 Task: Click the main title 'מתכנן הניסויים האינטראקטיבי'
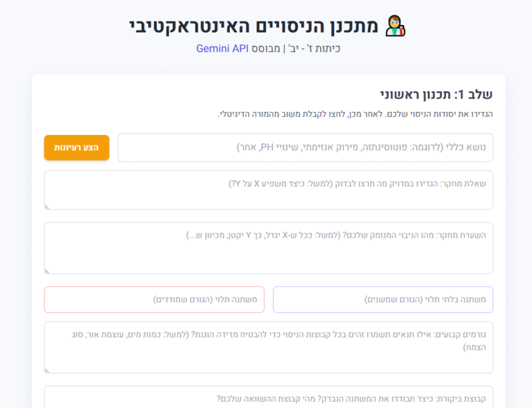click(254, 26)
